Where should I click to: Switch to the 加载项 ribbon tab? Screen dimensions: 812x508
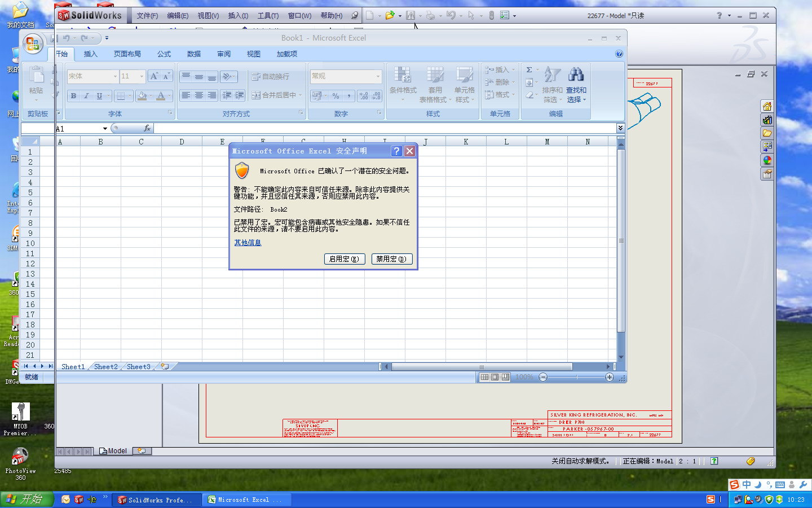(x=287, y=54)
